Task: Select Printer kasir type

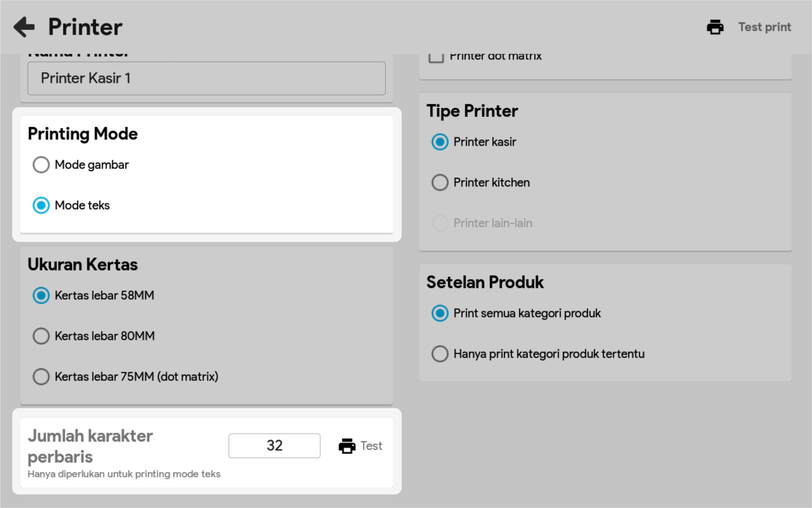Action: point(440,142)
